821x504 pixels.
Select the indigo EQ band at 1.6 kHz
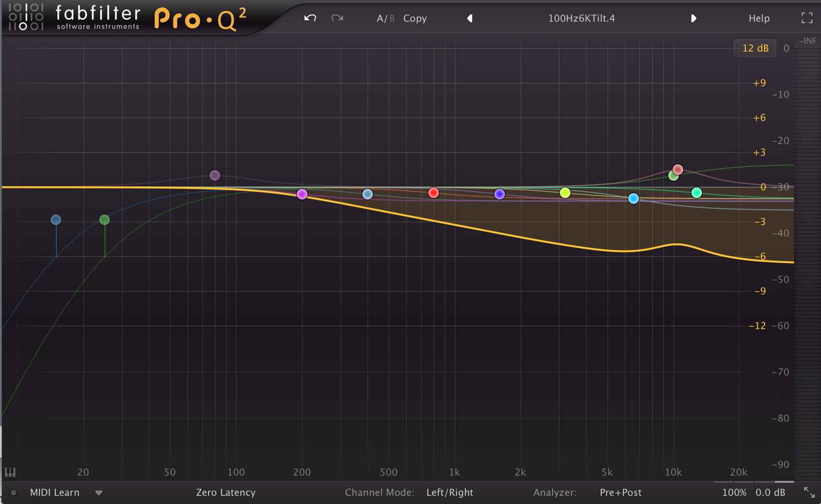pos(500,194)
